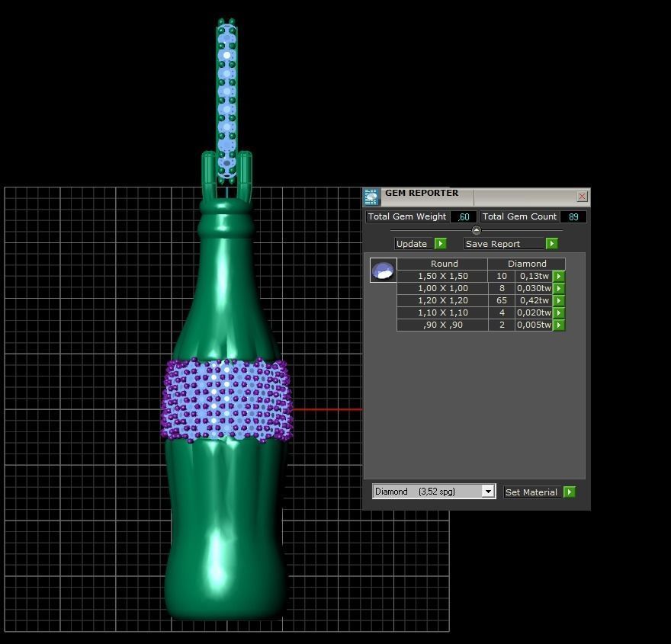The image size is (671, 644).
Task: Click the green Update arrow button
Action: point(441,243)
